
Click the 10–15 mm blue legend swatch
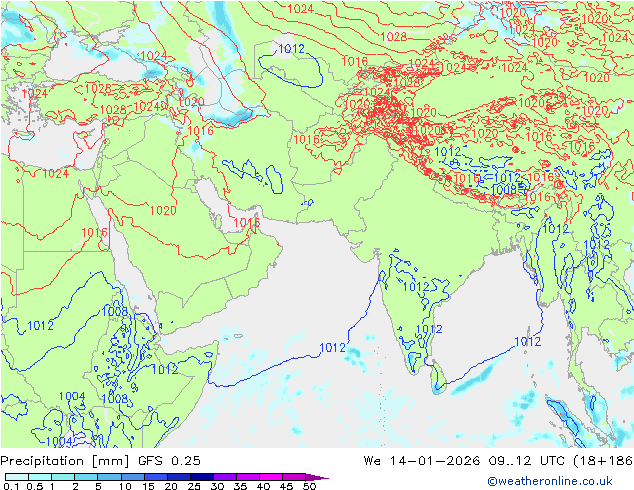[x=132, y=477]
